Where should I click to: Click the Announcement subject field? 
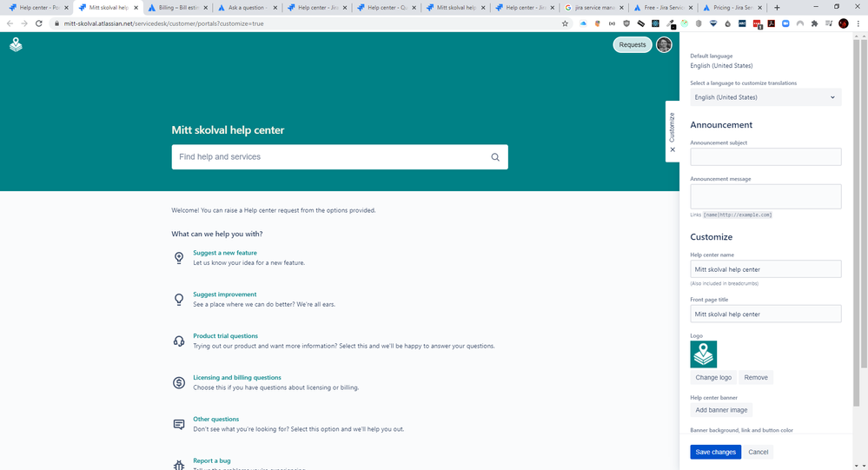[x=765, y=156]
